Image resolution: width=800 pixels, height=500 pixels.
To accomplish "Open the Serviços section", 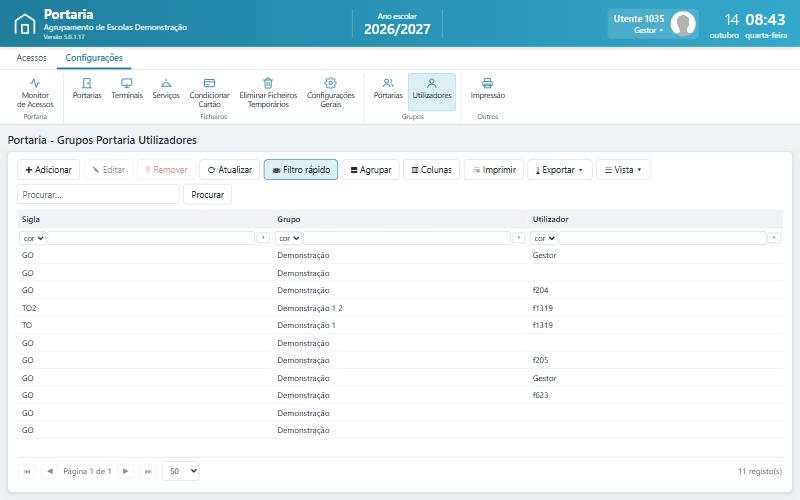I will pos(166,88).
